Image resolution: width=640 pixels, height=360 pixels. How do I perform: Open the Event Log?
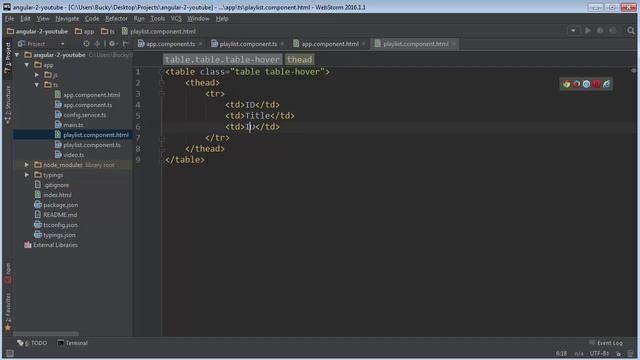(606, 343)
